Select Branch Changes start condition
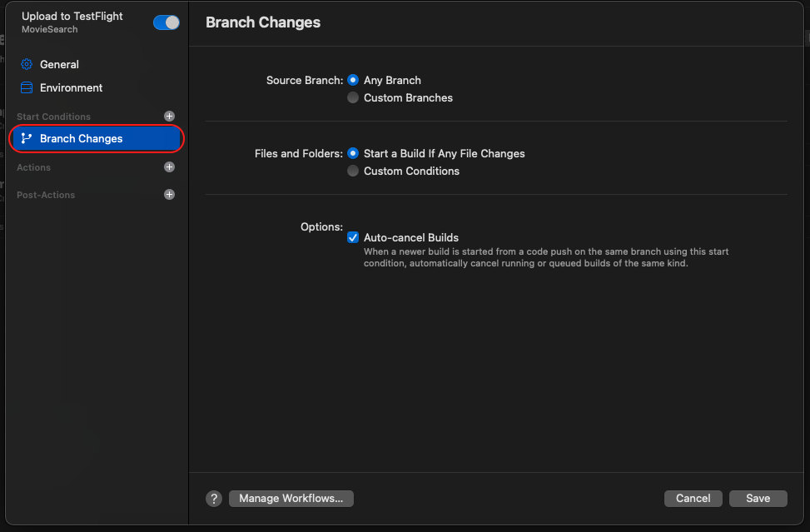The image size is (810, 532). coord(96,138)
